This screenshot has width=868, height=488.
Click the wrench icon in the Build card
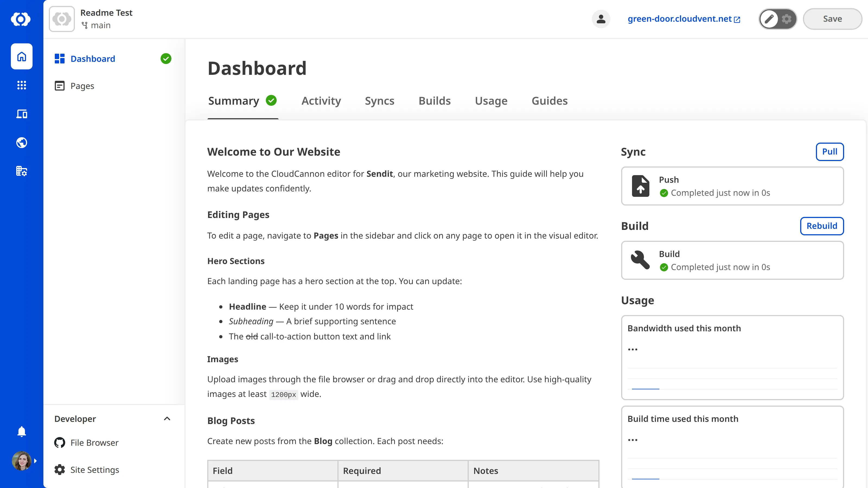coord(640,260)
